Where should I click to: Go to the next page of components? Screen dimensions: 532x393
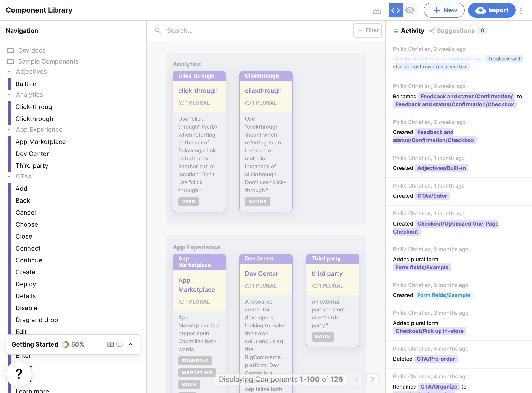pyautogui.click(x=372, y=379)
